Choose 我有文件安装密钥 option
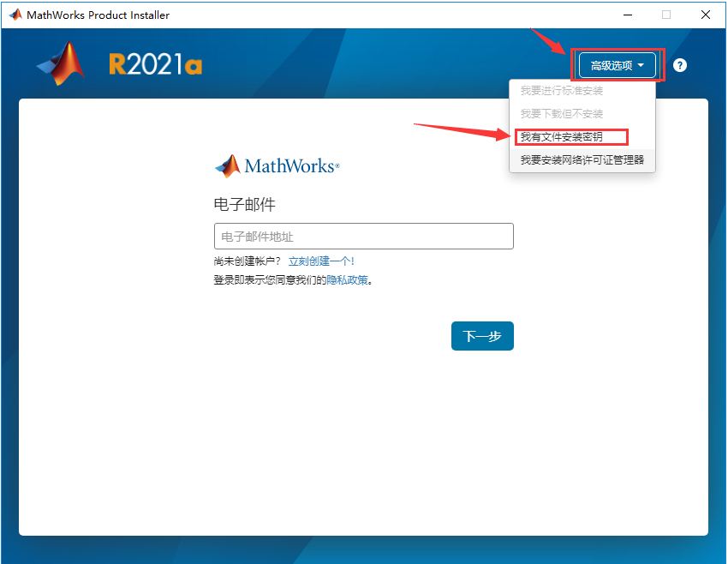Image resolution: width=728 pixels, height=564 pixels. 582,137
